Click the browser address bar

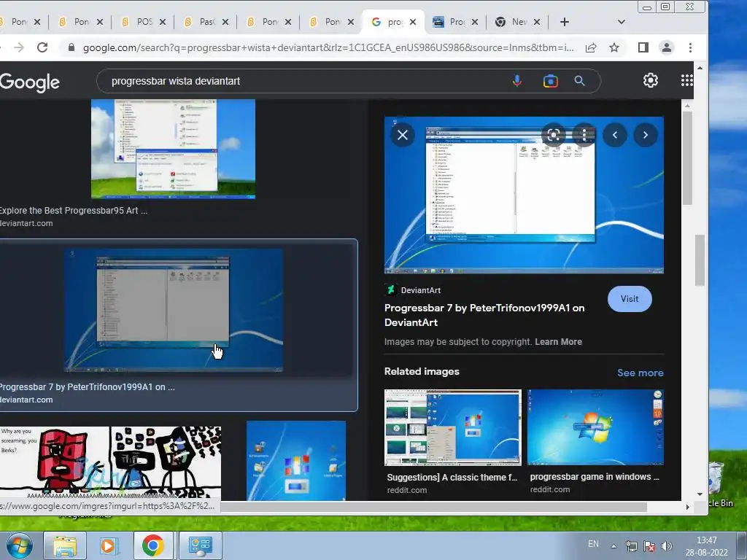click(328, 47)
